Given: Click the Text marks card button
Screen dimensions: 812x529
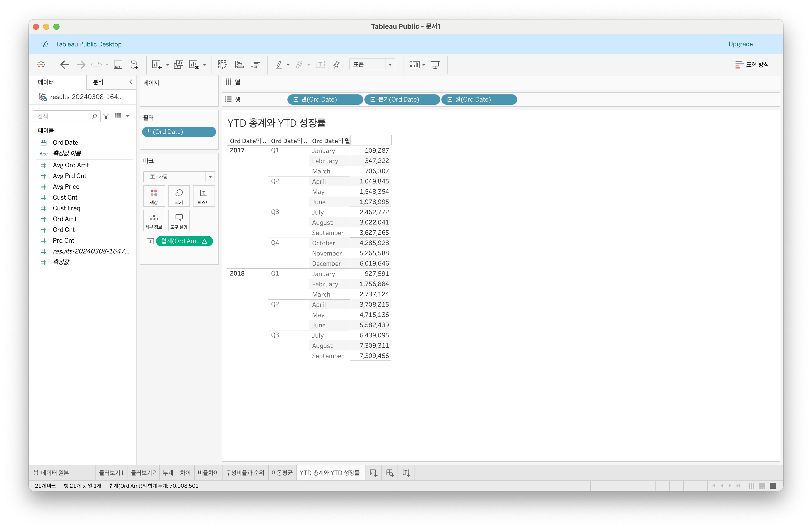Looking at the screenshot, I should coord(203,196).
